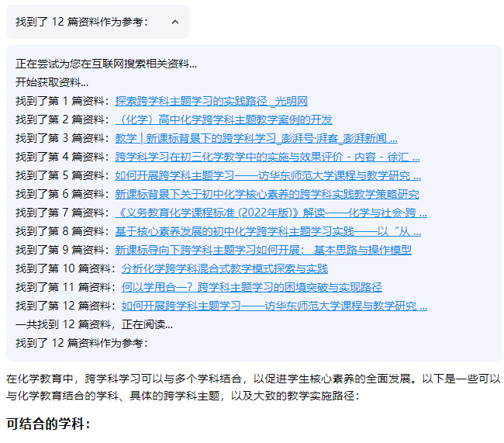Open link 《义务教育化学课程标准 (2022年版)》解读
This screenshot has height=443, width=504.
[x=271, y=213]
